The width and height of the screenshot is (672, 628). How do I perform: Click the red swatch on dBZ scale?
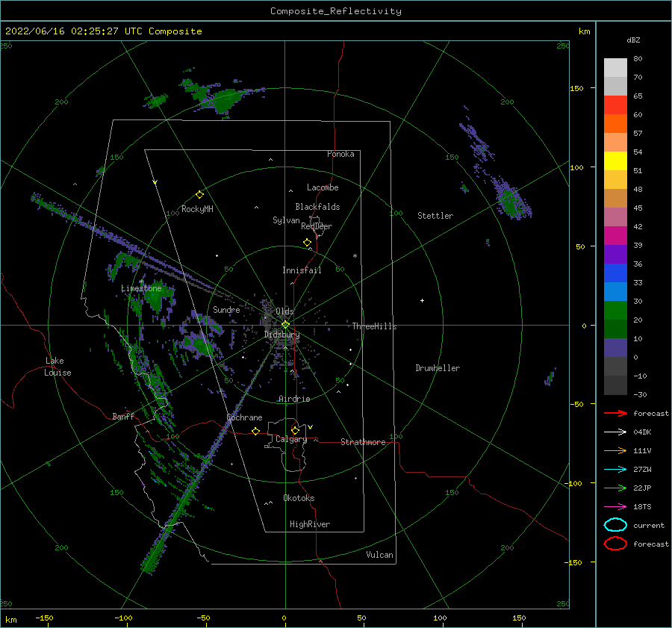(615, 105)
